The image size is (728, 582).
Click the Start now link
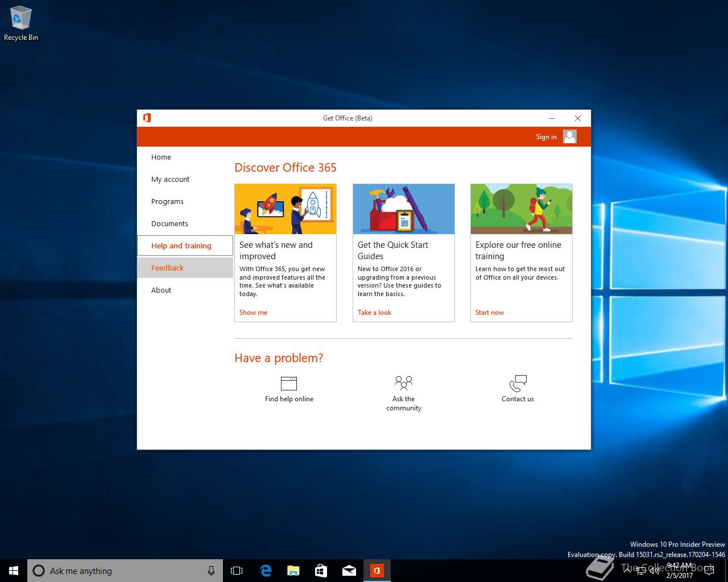(x=490, y=313)
